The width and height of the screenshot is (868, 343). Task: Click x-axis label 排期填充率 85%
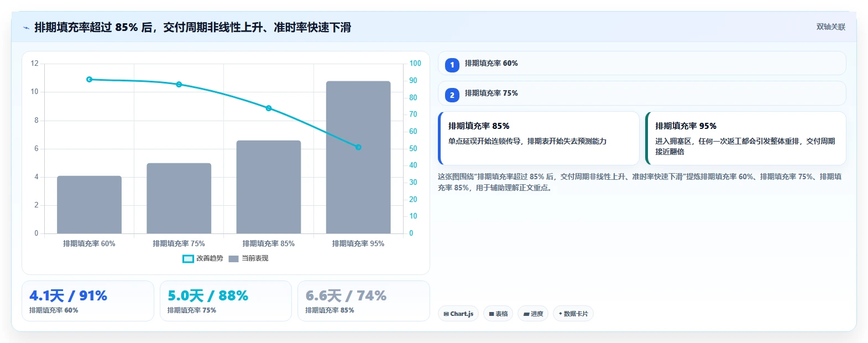(x=269, y=243)
